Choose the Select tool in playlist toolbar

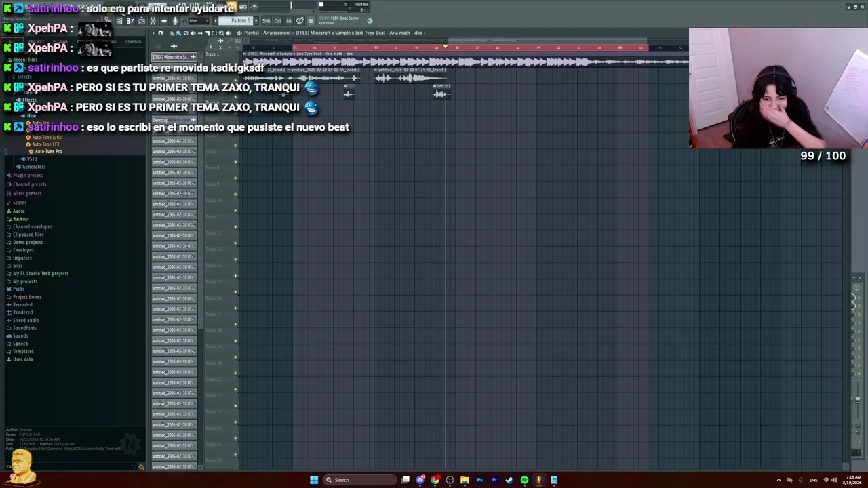(x=214, y=33)
